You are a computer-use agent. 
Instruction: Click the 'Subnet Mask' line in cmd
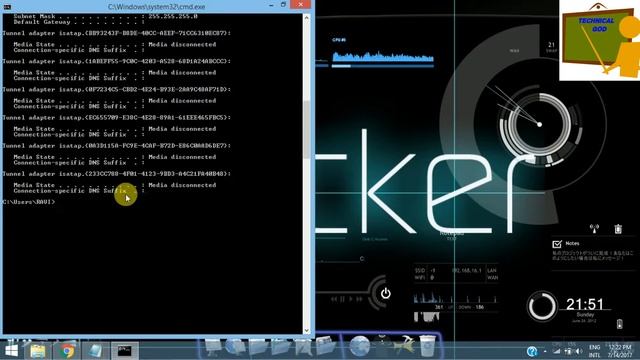pyautogui.click(x=106, y=16)
